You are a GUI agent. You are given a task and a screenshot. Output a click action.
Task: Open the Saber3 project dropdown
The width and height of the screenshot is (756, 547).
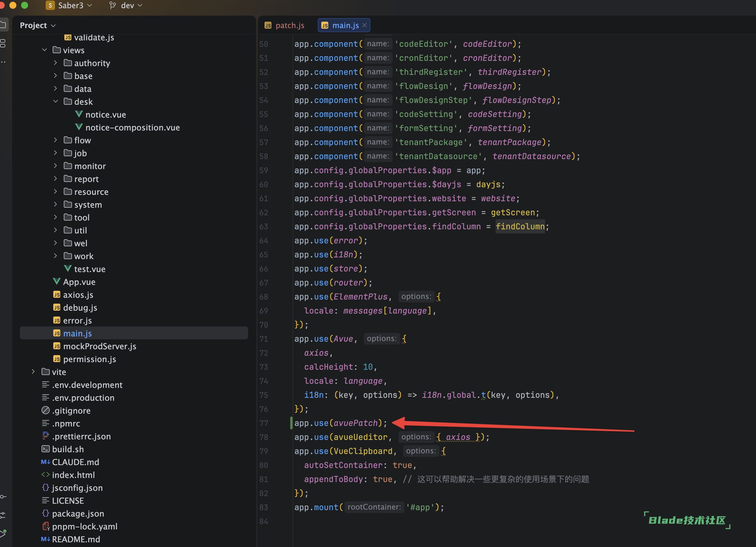click(x=69, y=5)
